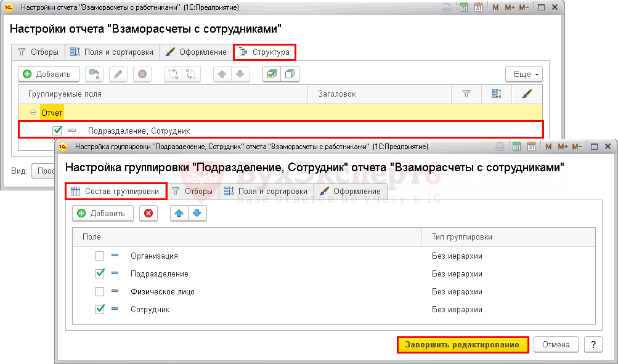This screenshot has width=618, height=364.
Task: Click the uncheck all items icon
Action: pyautogui.click(x=289, y=74)
